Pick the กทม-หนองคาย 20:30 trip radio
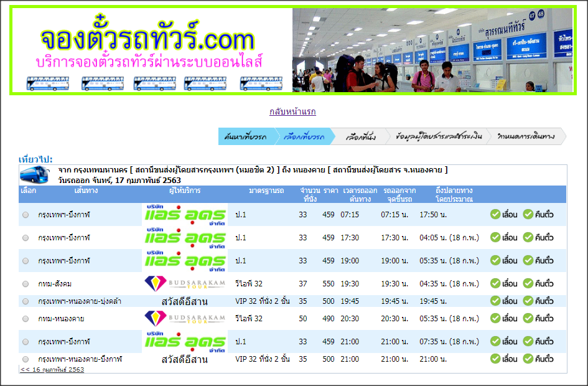Screen dimensions: 588x386 (x=26, y=319)
